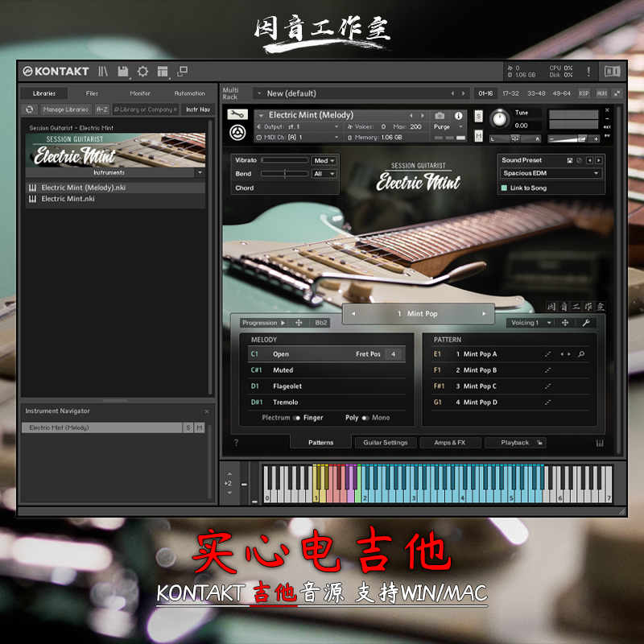Image resolution: width=644 pixels, height=644 pixels.
Task: Save the sound preset
Action: pos(570,160)
